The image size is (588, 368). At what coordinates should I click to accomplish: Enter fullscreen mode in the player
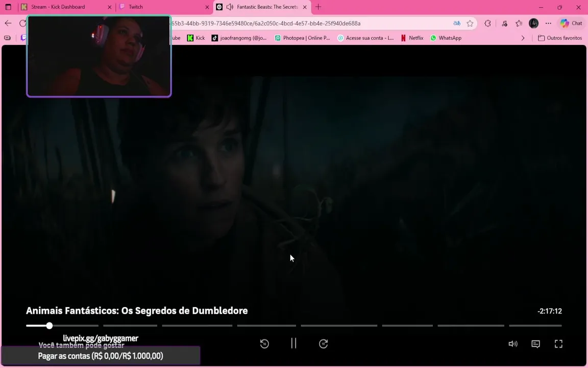(x=558, y=343)
